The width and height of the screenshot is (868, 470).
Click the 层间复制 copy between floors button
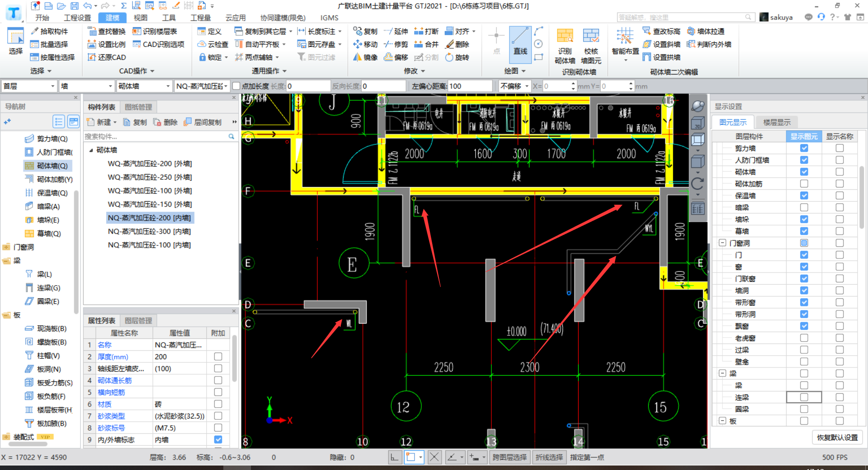[x=203, y=122]
